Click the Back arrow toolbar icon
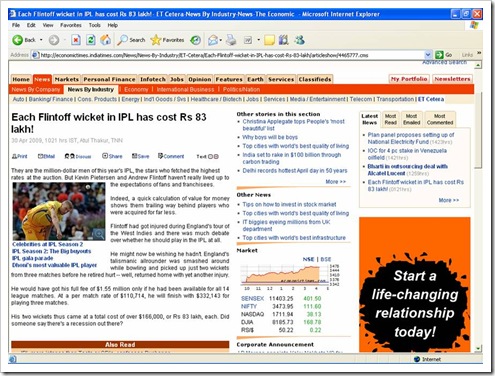 coord(17,40)
